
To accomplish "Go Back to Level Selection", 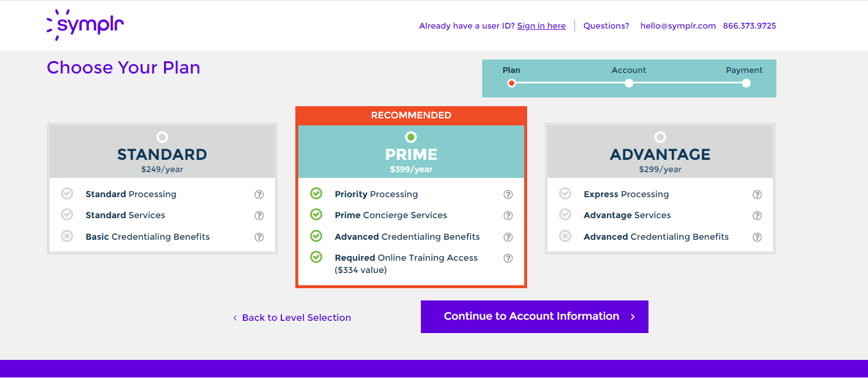I will (x=292, y=318).
